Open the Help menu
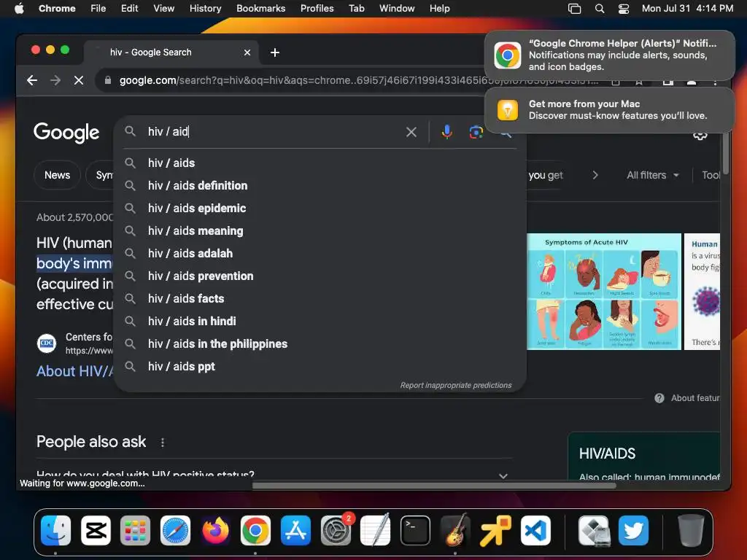This screenshot has width=747, height=560. tap(439, 9)
